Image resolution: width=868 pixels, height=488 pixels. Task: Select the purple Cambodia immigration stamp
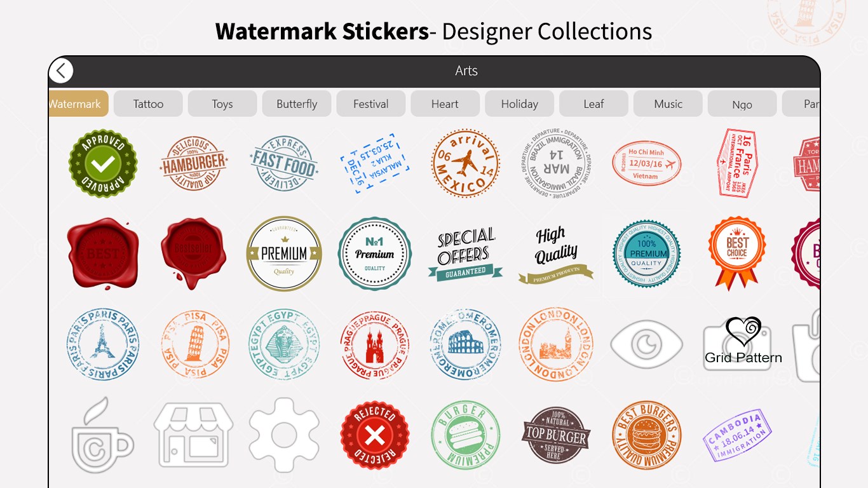pos(737,435)
